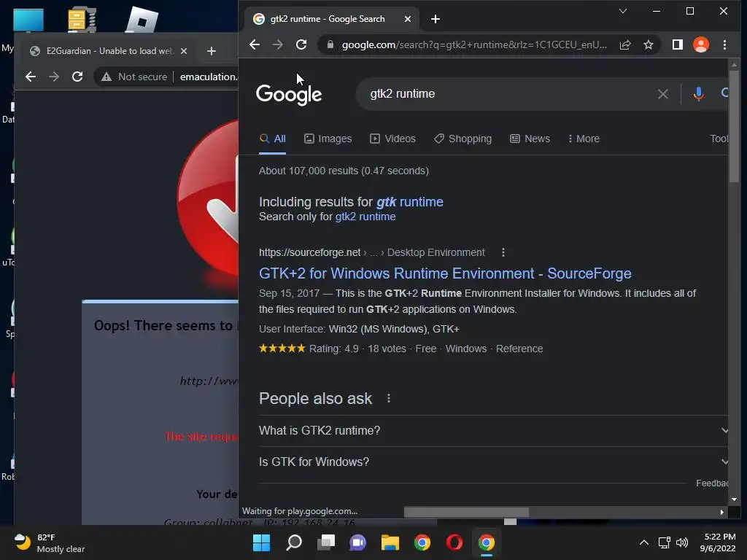Open Task View from taskbar
Screen dimensions: 747x560
tap(326, 542)
